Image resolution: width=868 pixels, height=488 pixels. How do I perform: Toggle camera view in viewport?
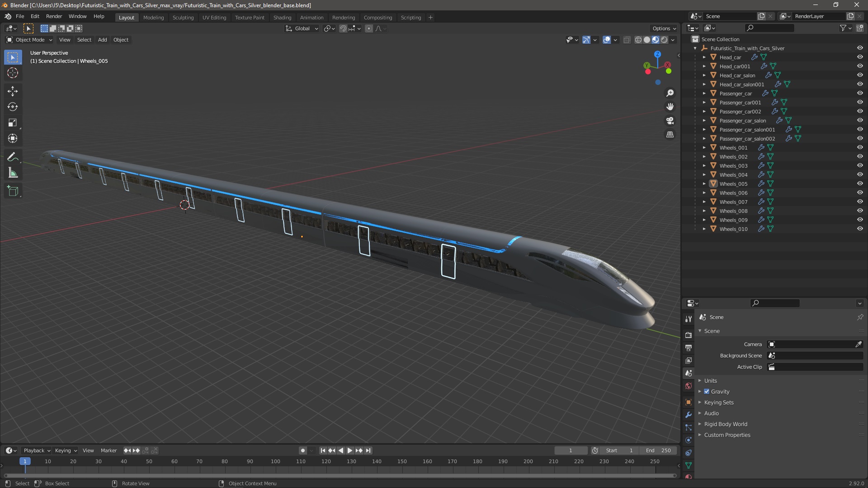(x=670, y=121)
